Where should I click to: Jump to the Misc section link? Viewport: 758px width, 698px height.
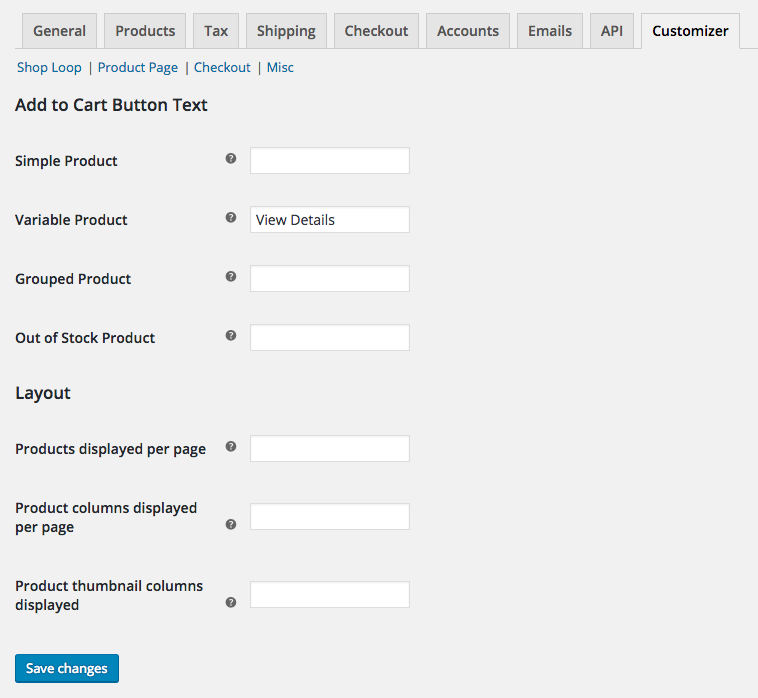[x=280, y=68]
